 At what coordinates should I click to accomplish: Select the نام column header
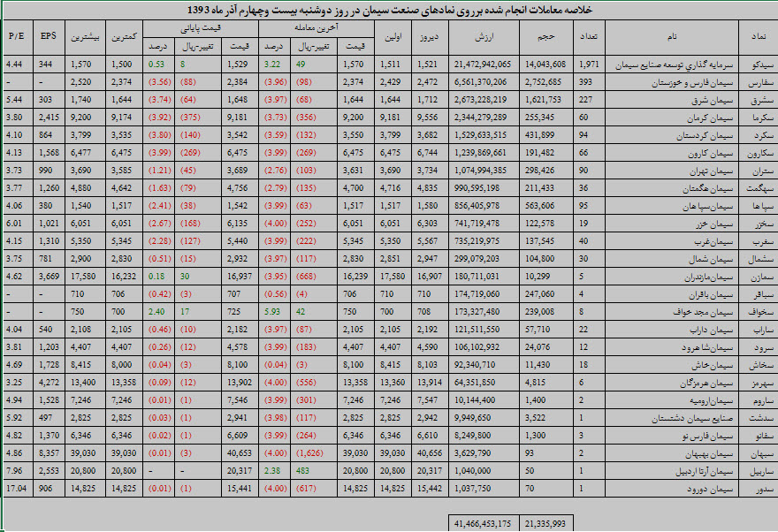(x=671, y=37)
